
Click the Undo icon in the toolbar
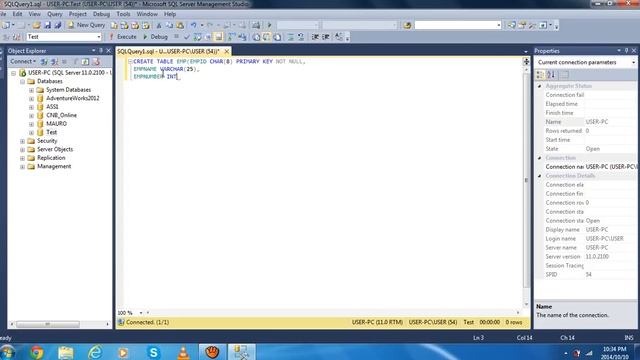click(193, 25)
